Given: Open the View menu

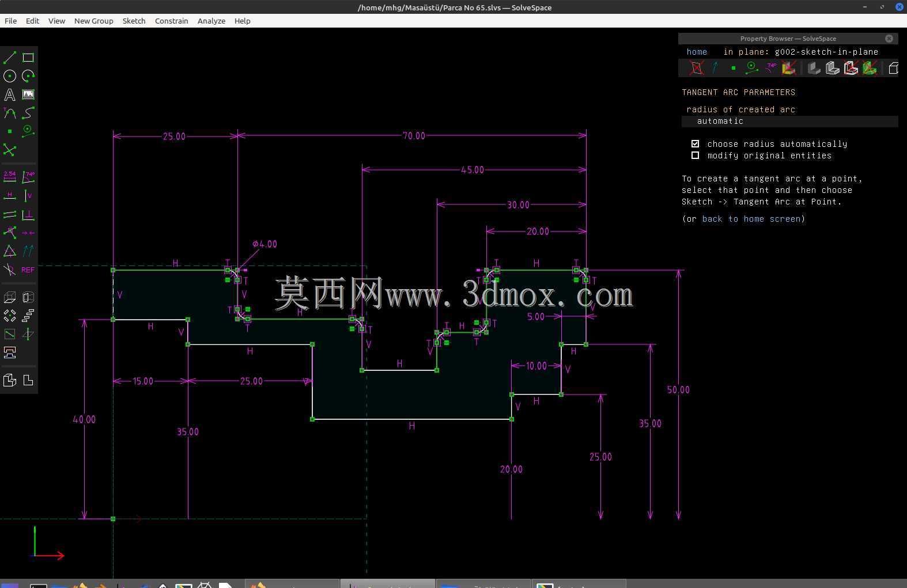Looking at the screenshot, I should point(56,21).
